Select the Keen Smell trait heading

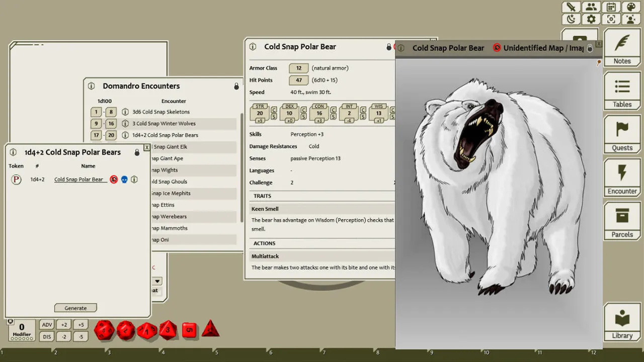pos(265,209)
